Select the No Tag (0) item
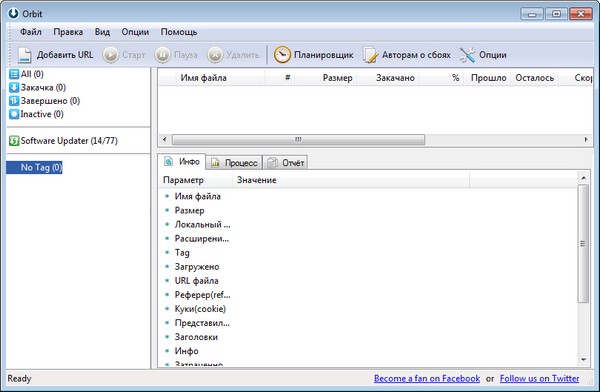 pos(34,167)
